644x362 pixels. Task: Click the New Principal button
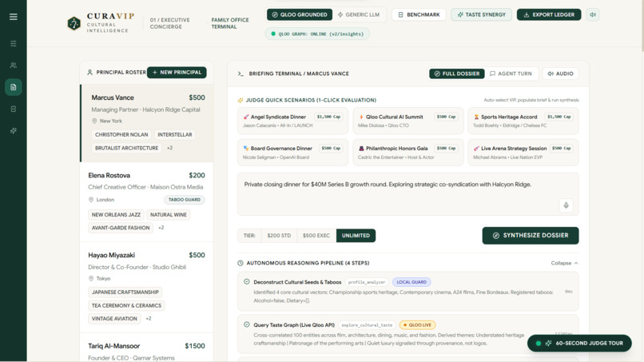177,72
